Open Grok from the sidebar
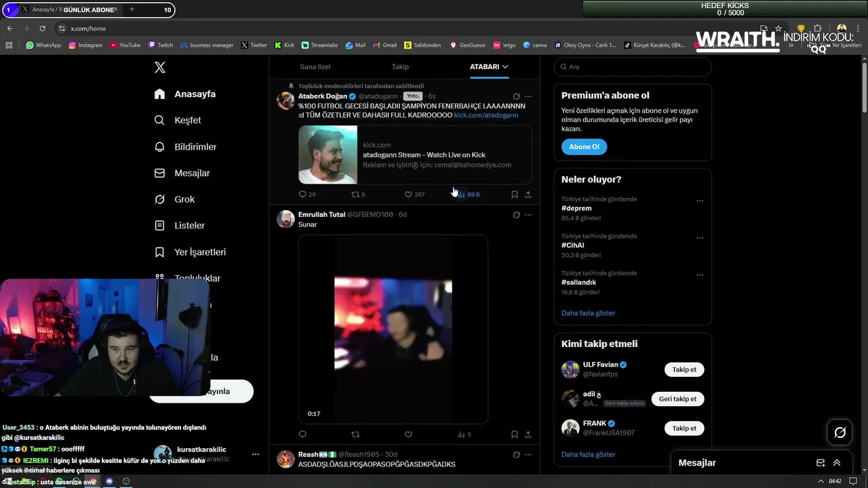 (x=174, y=199)
